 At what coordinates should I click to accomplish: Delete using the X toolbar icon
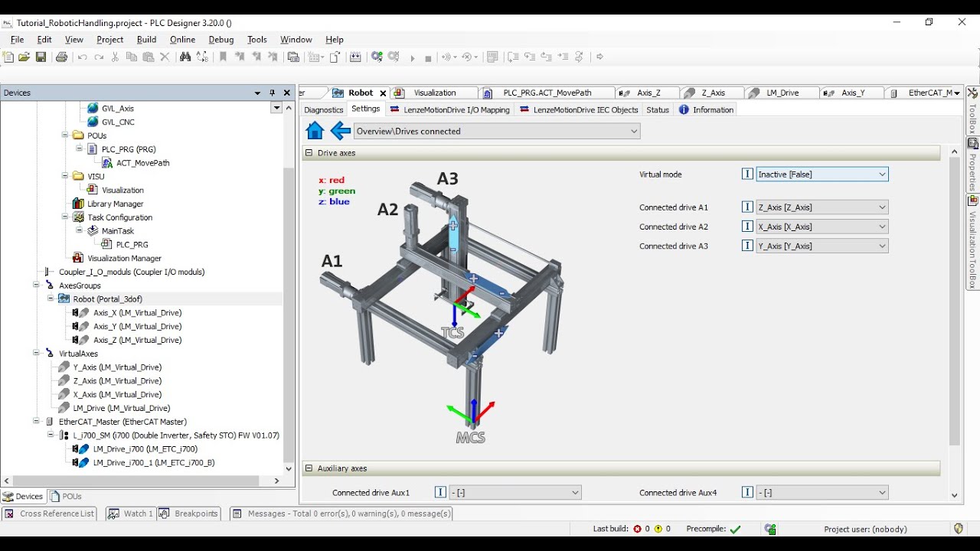[165, 57]
